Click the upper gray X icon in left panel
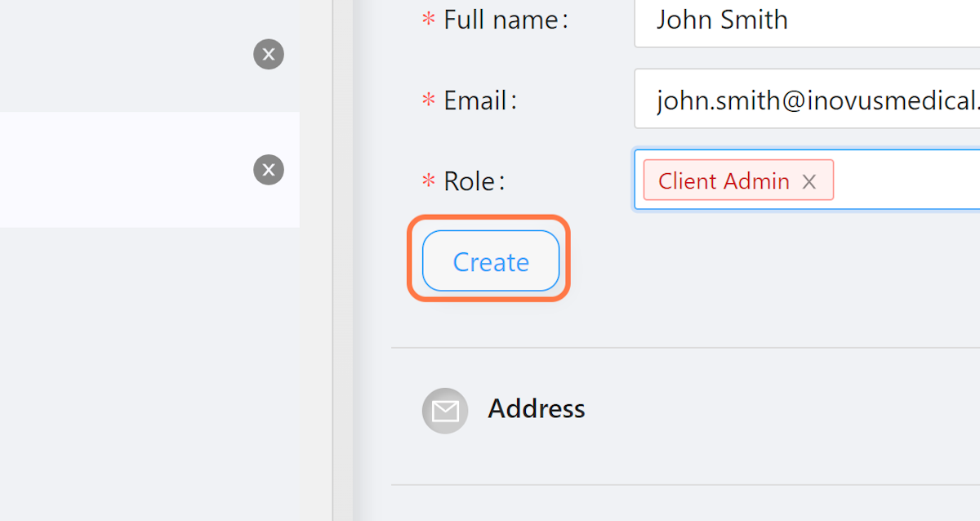This screenshot has height=521, width=980. coord(269,55)
